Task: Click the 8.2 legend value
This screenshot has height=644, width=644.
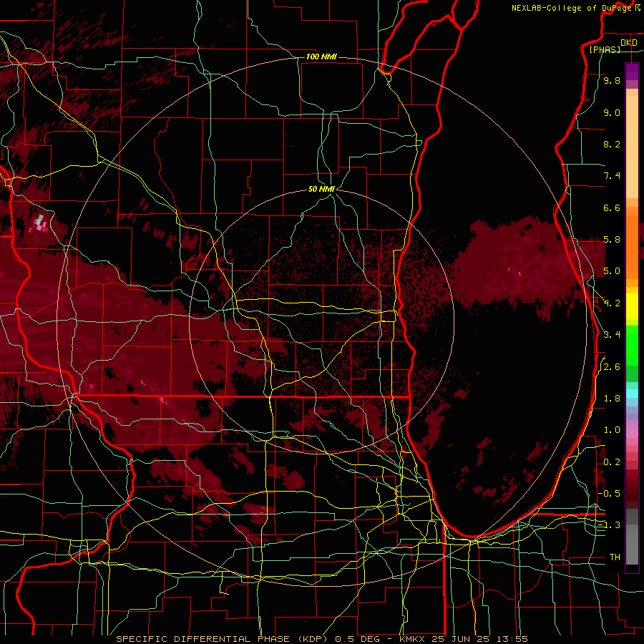Action: [612, 144]
